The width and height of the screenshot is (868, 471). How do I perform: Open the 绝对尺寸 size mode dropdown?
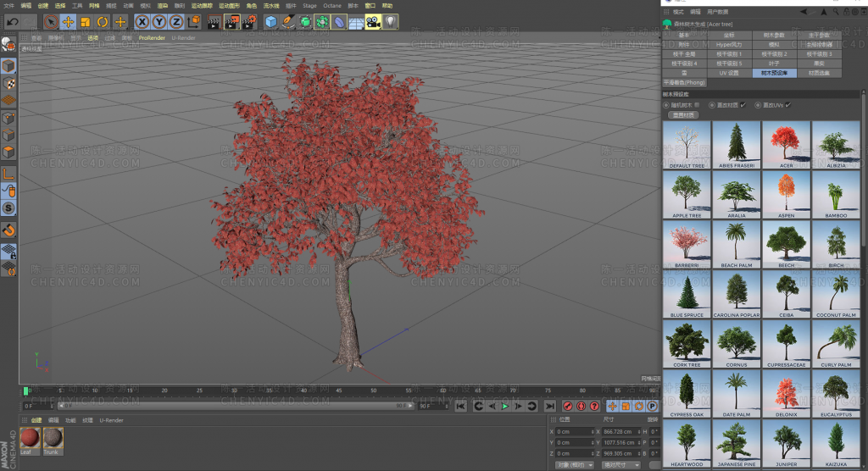[x=620, y=464]
